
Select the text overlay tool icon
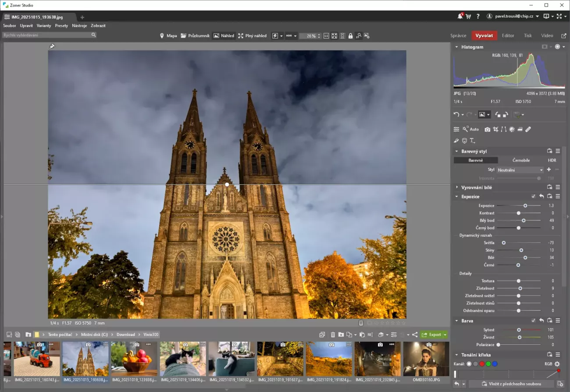[x=472, y=141]
